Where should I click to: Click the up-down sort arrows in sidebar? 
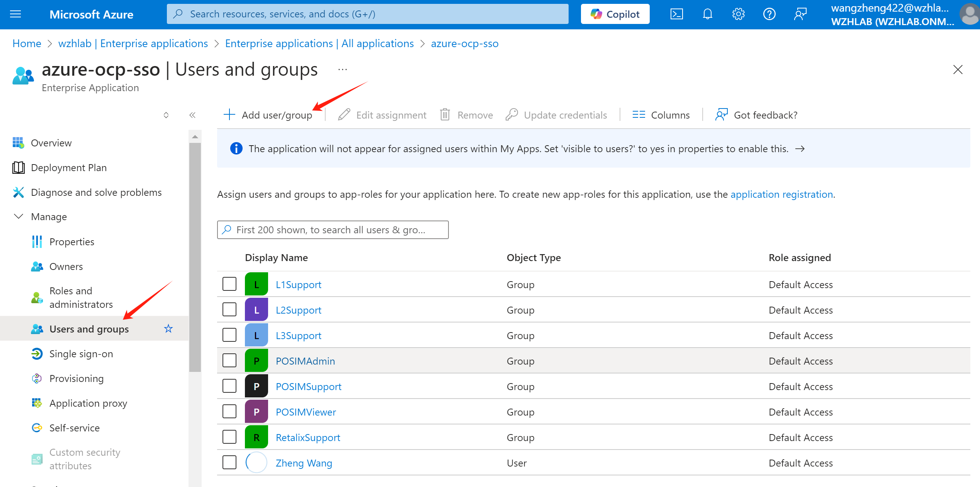click(166, 115)
